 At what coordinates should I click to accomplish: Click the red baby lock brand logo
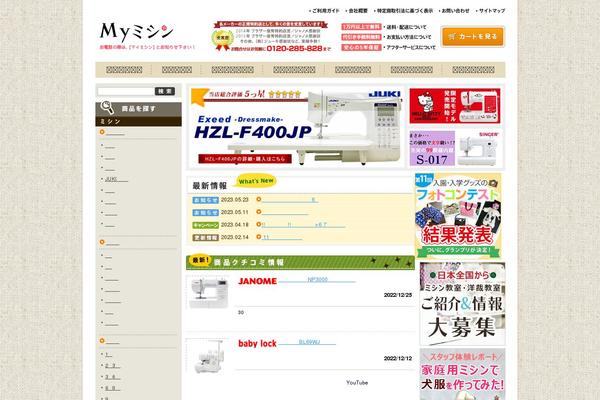coord(257,344)
